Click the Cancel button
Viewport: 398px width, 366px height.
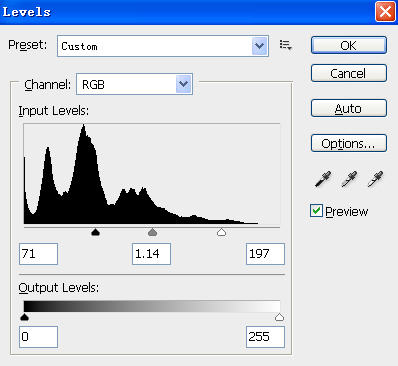[349, 73]
